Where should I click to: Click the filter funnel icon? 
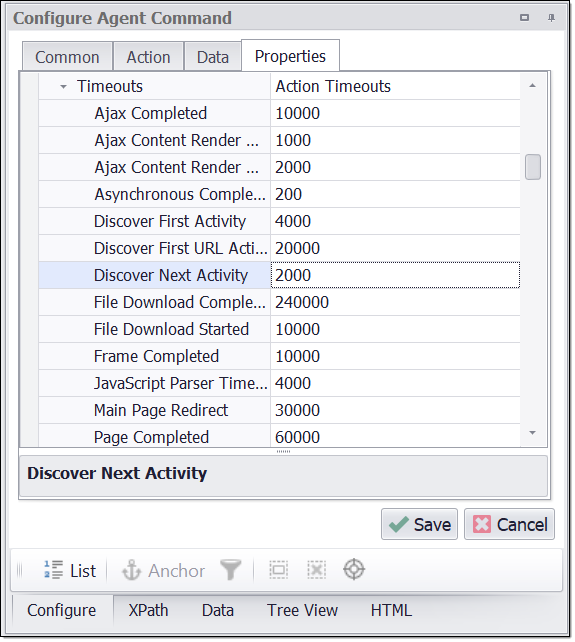(231, 570)
